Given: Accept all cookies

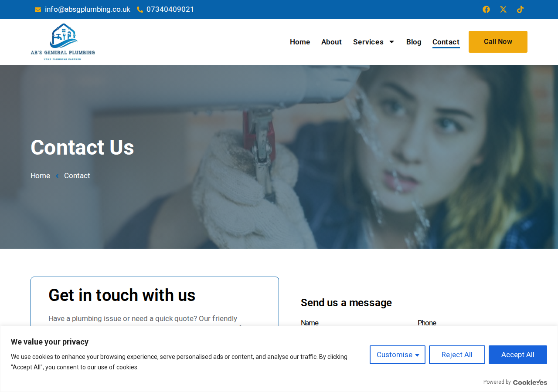Looking at the screenshot, I should click(x=518, y=355).
